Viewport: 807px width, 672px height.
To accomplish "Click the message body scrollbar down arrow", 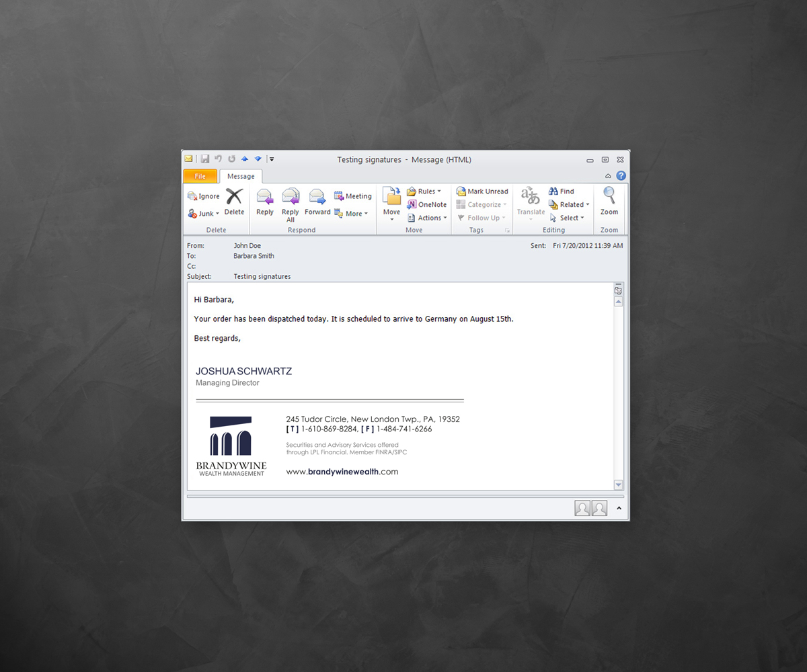I will click(619, 485).
